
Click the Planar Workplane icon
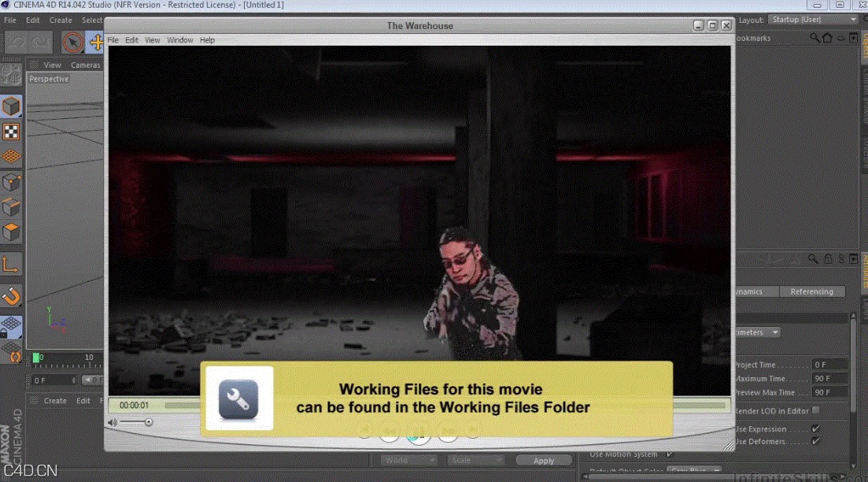(11, 352)
